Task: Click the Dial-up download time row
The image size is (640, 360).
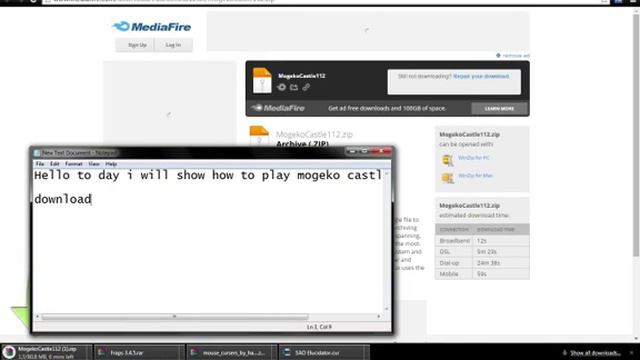Action: click(x=482, y=263)
